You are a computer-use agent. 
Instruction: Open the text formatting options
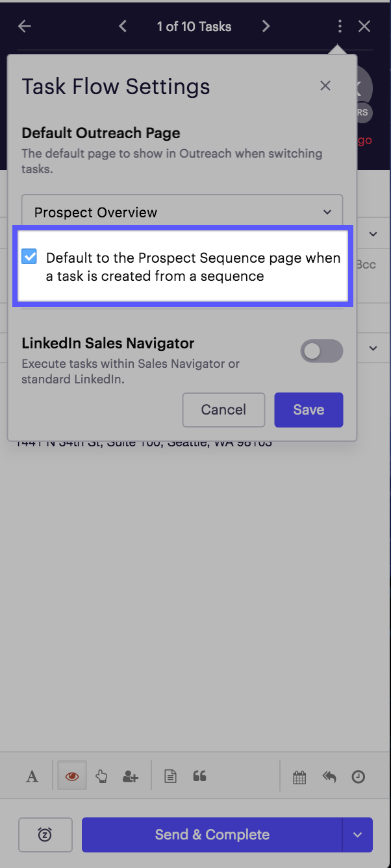pyautogui.click(x=31, y=776)
